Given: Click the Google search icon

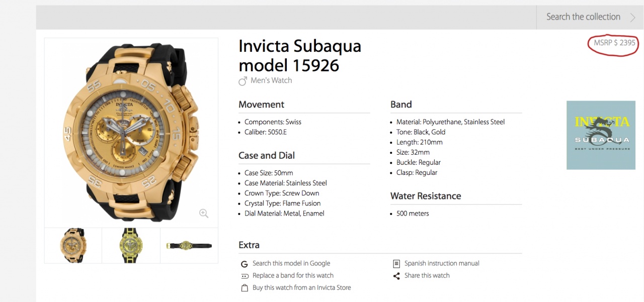Looking at the screenshot, I should 245,264.
